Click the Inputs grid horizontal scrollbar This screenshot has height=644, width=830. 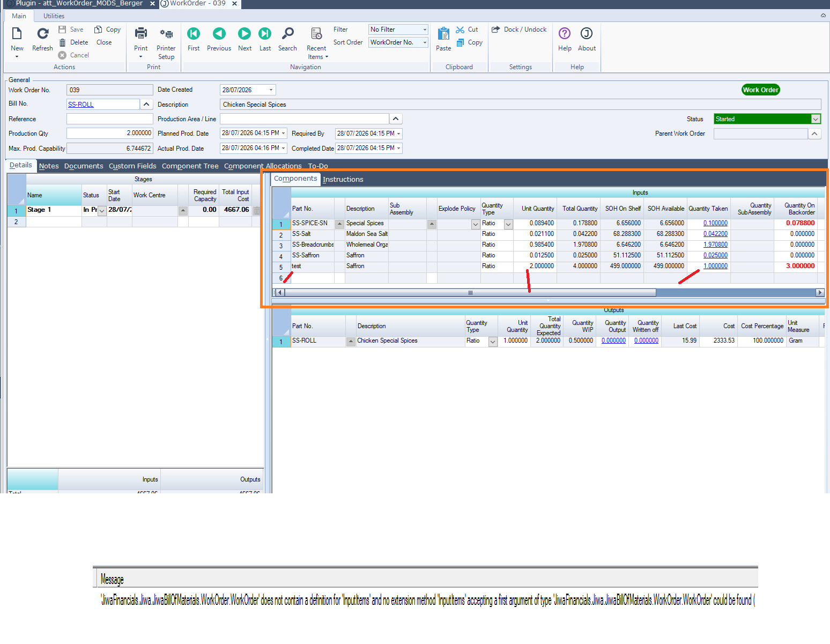(x=549, y=292)
